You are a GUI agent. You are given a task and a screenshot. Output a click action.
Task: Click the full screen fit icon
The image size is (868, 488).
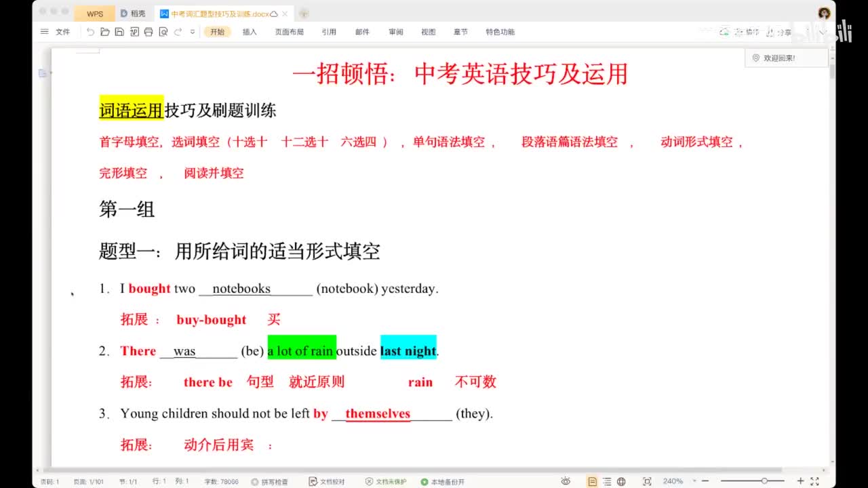(646, 481)
